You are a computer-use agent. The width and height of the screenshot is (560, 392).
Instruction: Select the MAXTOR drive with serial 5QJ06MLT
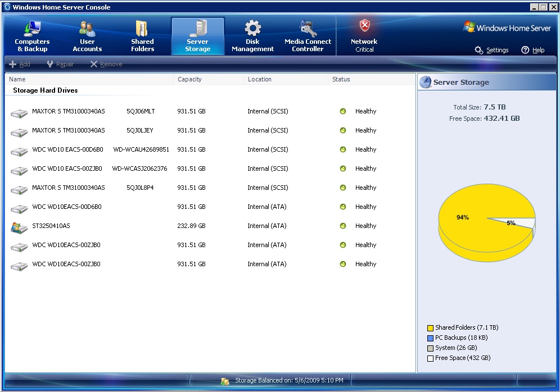[x=68, y=111]
